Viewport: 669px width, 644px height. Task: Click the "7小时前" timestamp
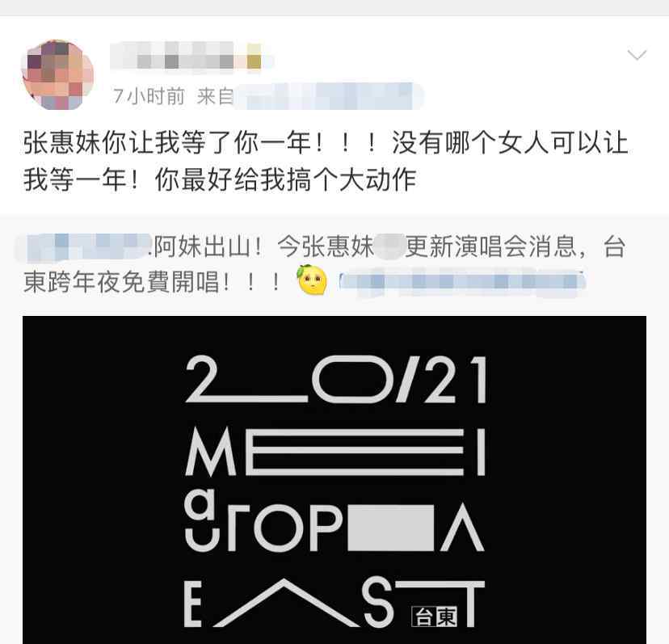click(149, 96)
